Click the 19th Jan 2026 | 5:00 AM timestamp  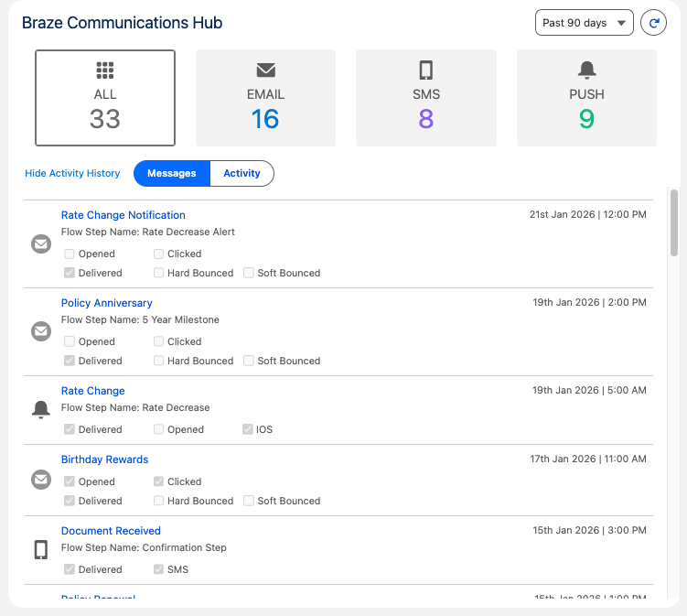589,390
